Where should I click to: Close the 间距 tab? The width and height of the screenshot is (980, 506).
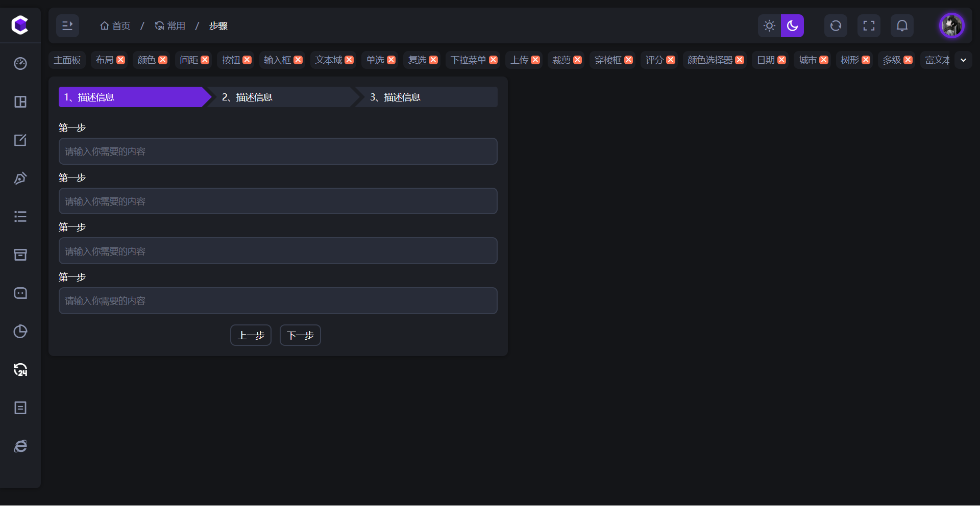(205, 60)
